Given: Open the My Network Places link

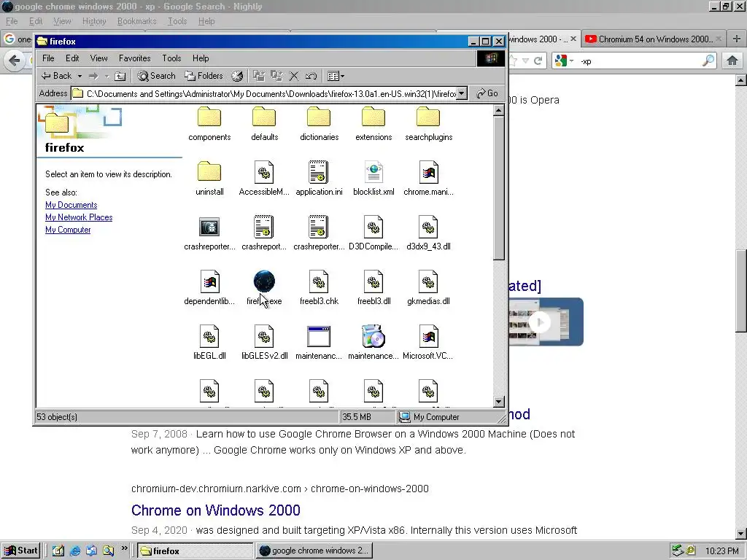Looking at the screenshot, I should click(79, 217).
